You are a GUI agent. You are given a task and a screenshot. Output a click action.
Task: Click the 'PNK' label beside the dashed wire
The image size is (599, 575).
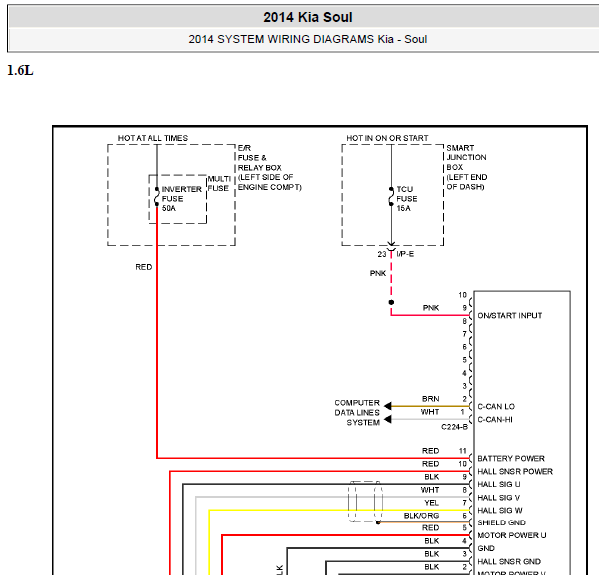378,274
